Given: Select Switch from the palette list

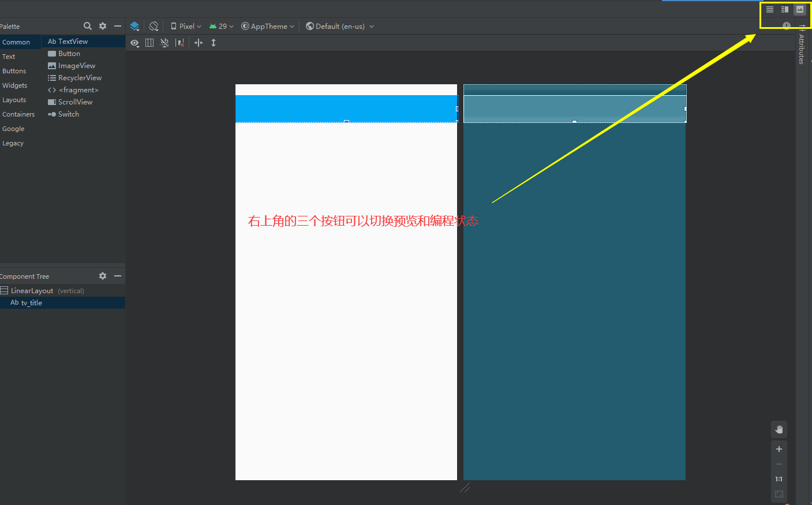Looking at the screenshot, I should pos(68,114).
